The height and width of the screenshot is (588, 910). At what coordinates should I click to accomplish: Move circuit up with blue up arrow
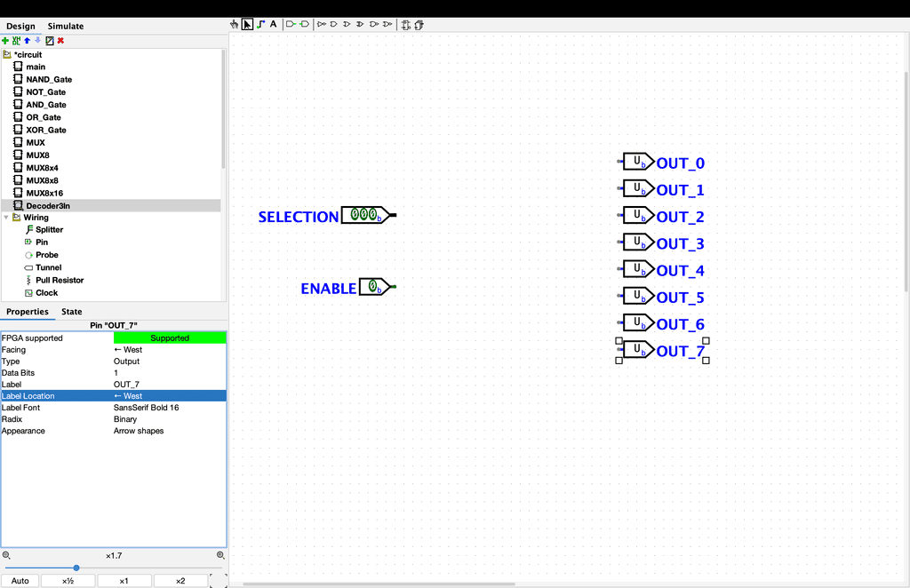(27, 41)
